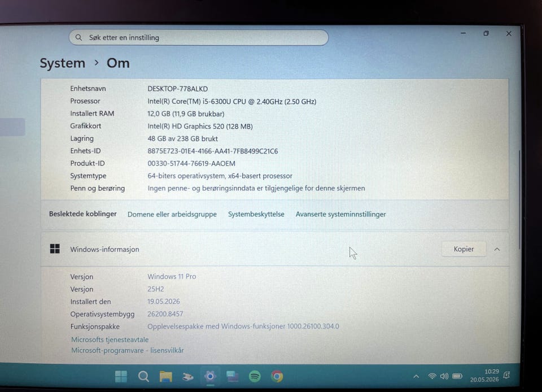Screen dimensions: 542x392
Task: Click the Kopier button
Action: tap(464, 249)
